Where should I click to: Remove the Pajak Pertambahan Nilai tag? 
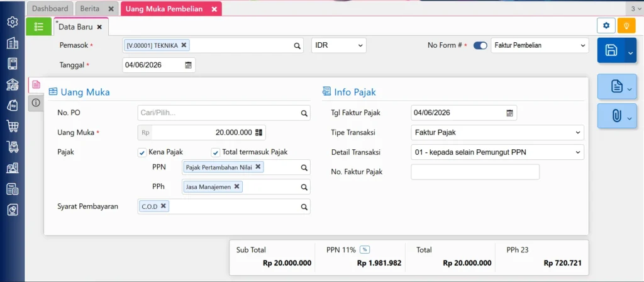click(x=258, y=166)
